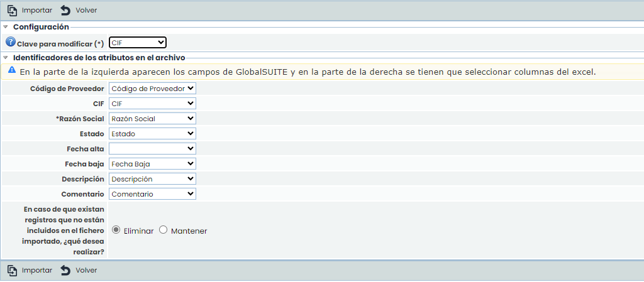
Task: Click the help icon beside Clave para modificar
Action: [11, 42]
